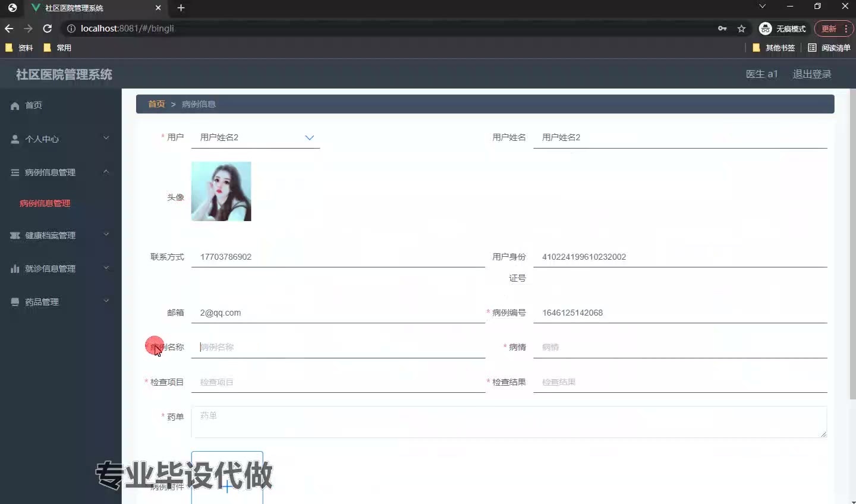The image size is (856, 504).
Task: Click the 用户姓名 input field
Action: 680,137
